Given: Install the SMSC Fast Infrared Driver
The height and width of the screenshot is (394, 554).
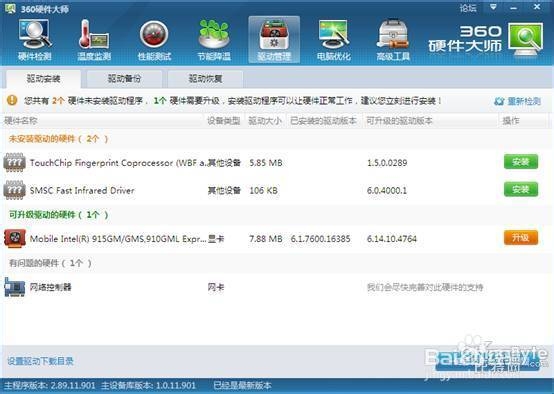Looking at the screenshot, I should tap(521, 189).
